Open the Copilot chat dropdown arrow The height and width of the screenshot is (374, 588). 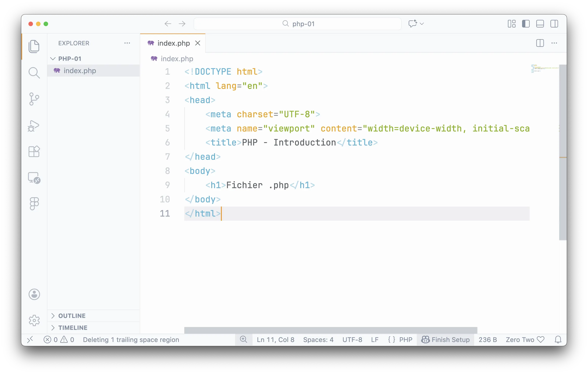coord(422,24)
